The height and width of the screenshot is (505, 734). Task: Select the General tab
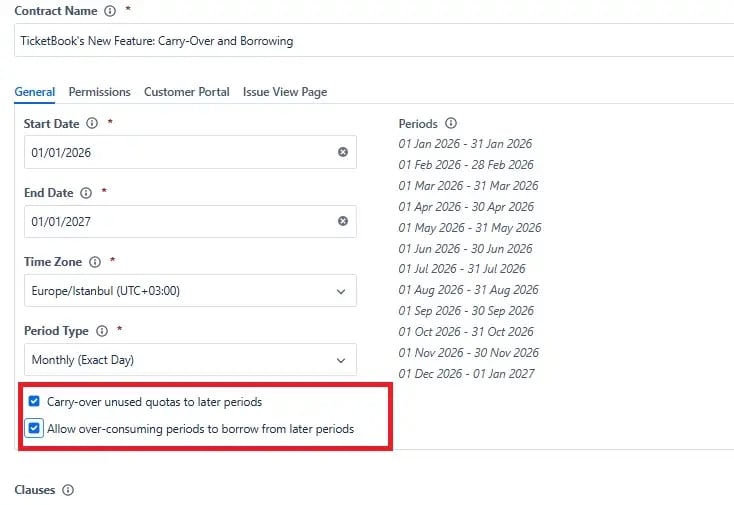click(x=34, y=92)
